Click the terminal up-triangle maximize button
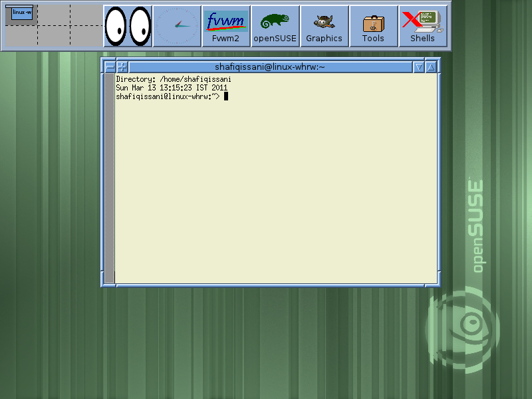Image resolution: width=532 pixels, height=399 pixels. 431,67
